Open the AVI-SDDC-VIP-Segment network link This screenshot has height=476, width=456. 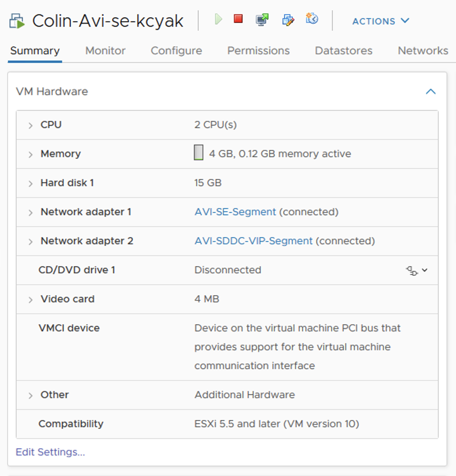tap(254, 241)
